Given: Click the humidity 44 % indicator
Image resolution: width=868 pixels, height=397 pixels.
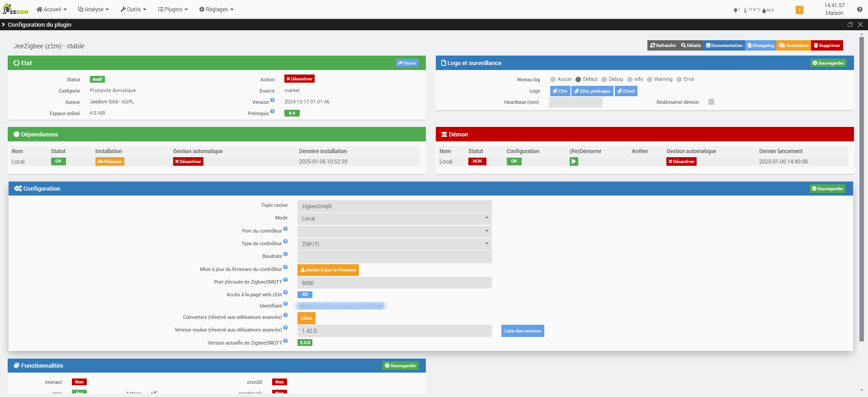Looking at the screenshot, I should pos(768,10).
